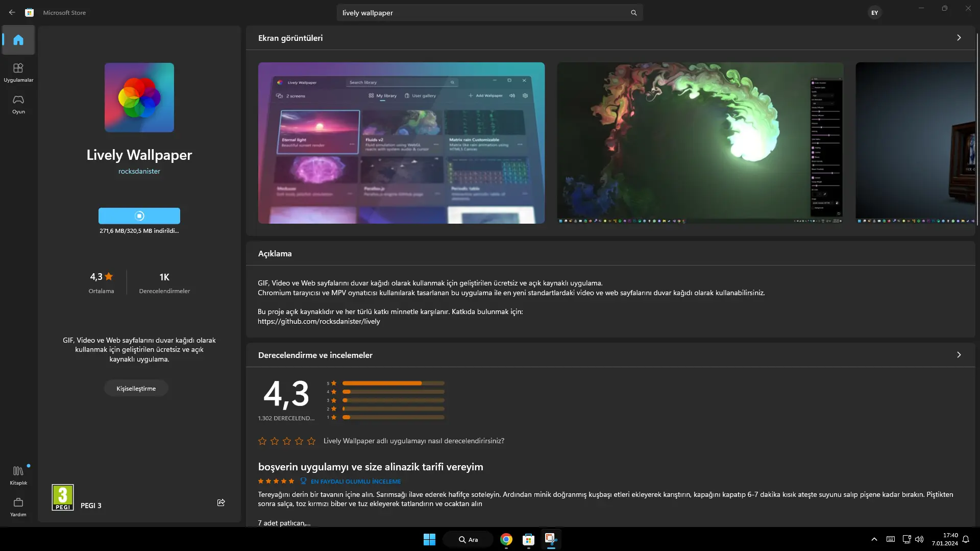Open the third partially visible screenshot

pyautogui.click(x=915, y=143)
